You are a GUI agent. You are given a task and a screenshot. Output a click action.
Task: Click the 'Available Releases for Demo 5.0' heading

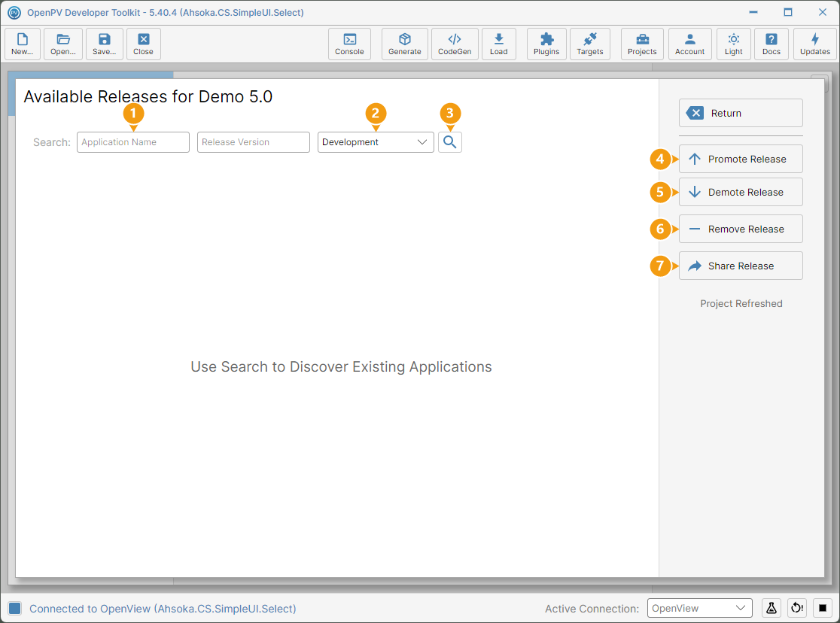[x=148, y=96]
